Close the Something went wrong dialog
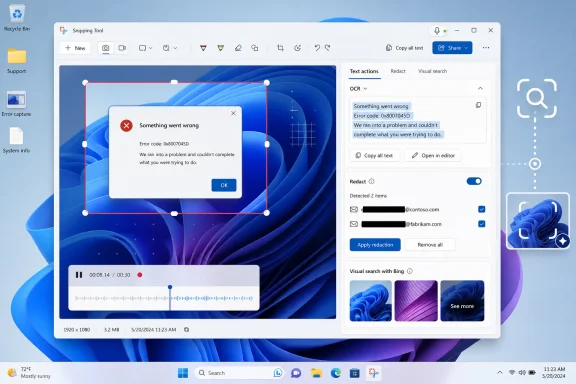Viewport: 576px width, 384px height. 233,113
